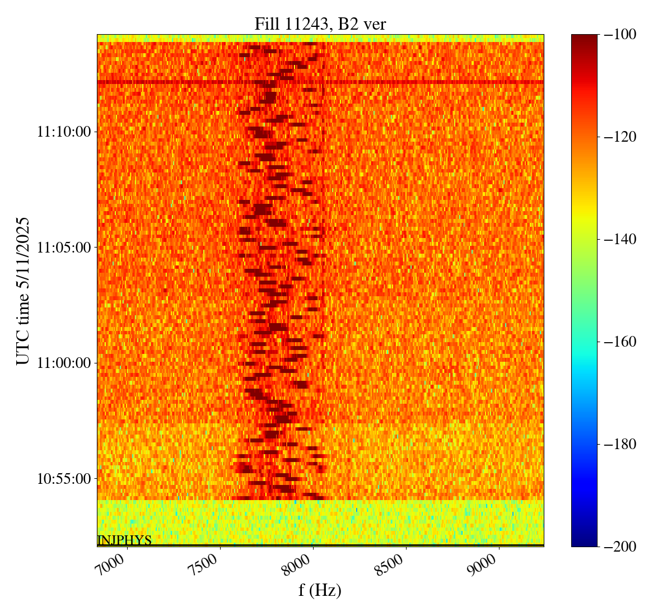The image size is (672, 616).
Task: Select the −140 colorbar tick label
Action: 620,240
